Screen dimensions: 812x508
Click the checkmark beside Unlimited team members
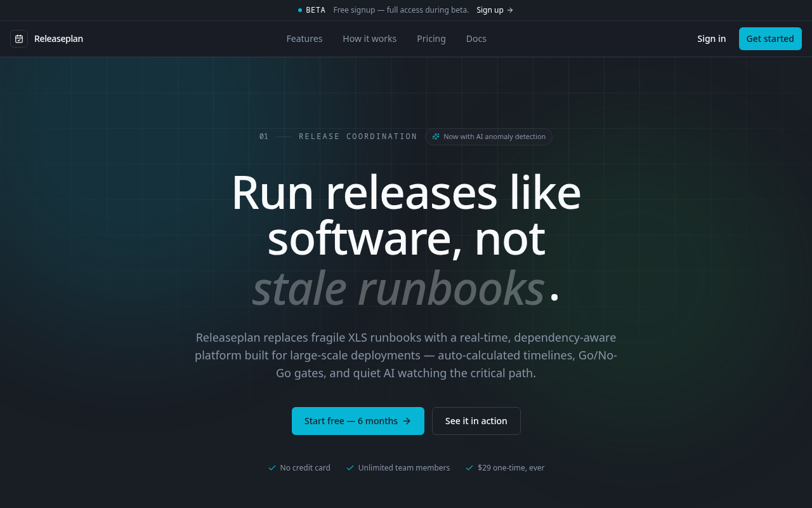click(350, 468)
